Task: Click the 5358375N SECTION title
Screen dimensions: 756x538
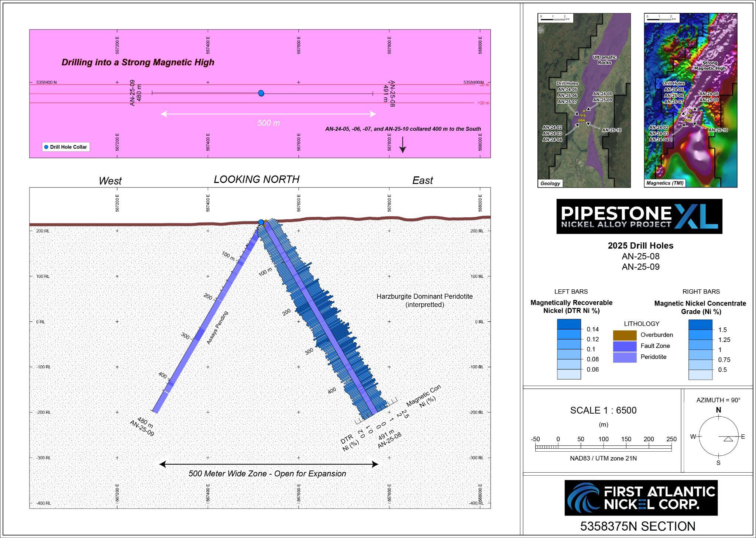Action: coord(638,526)
